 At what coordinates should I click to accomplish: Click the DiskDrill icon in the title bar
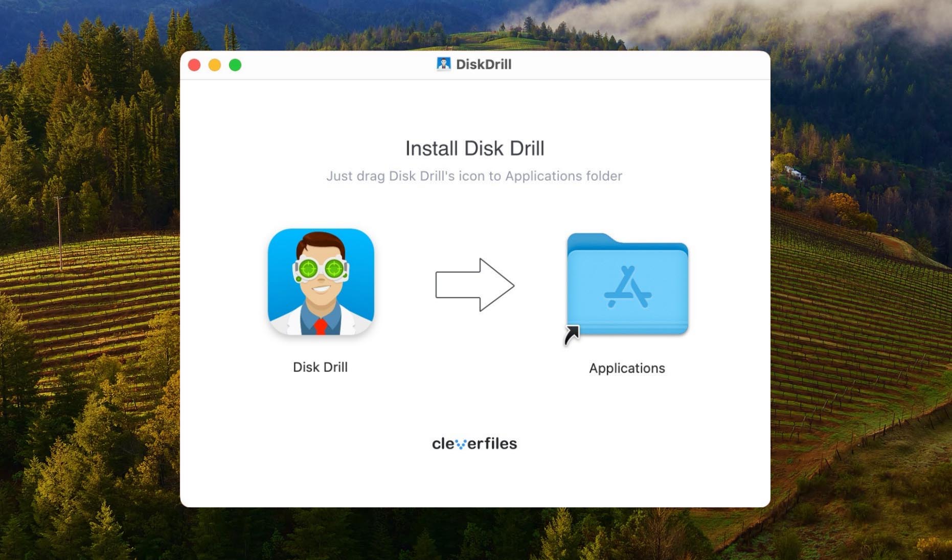point(443,64)
